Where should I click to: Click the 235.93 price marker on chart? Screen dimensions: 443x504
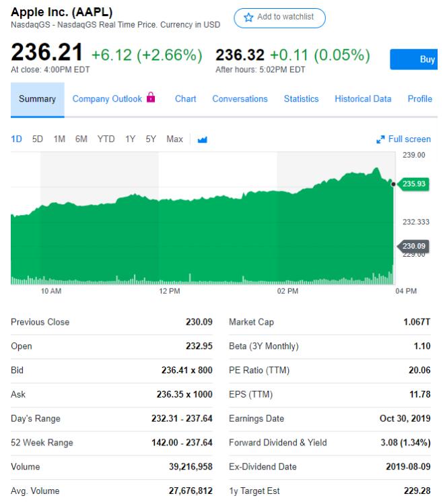413,184
